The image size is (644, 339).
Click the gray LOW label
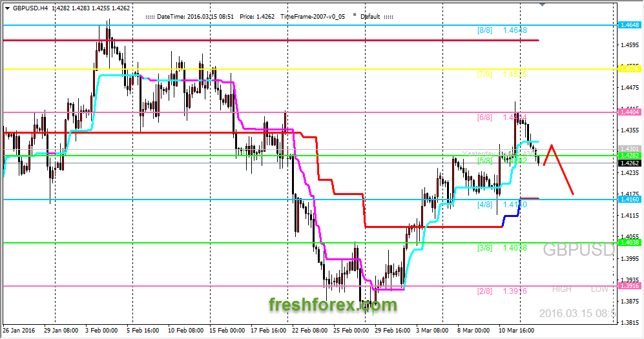pos(599,289)
